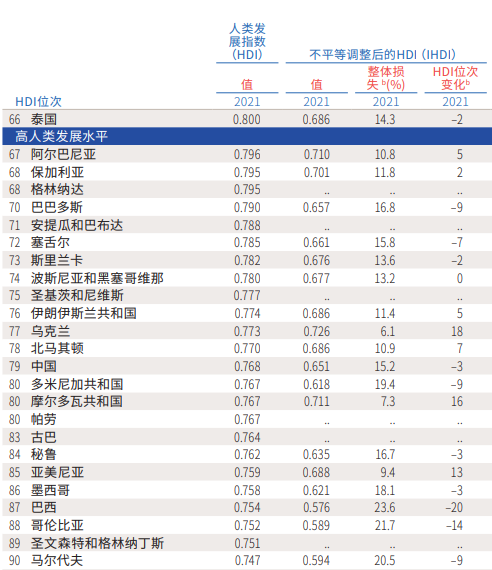Click the 波斯尼亚和黑塞哥维那 row name
The image size is (492, 570).
pos(97,278)
